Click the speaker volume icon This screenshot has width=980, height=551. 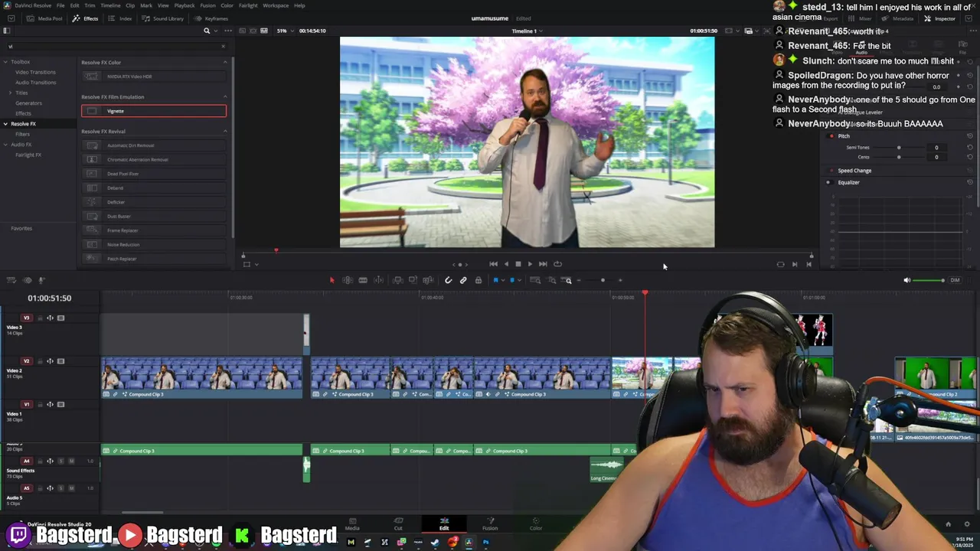(x=907, y=280)
